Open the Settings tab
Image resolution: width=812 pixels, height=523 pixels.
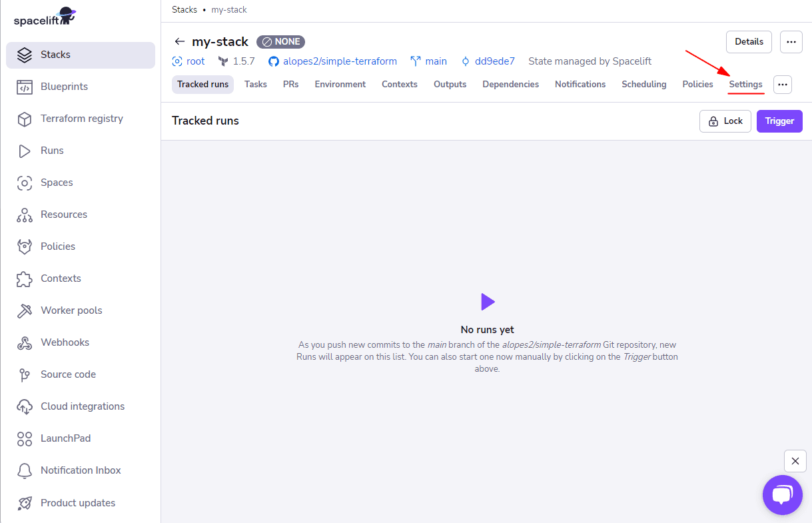[x=745, y=85]
